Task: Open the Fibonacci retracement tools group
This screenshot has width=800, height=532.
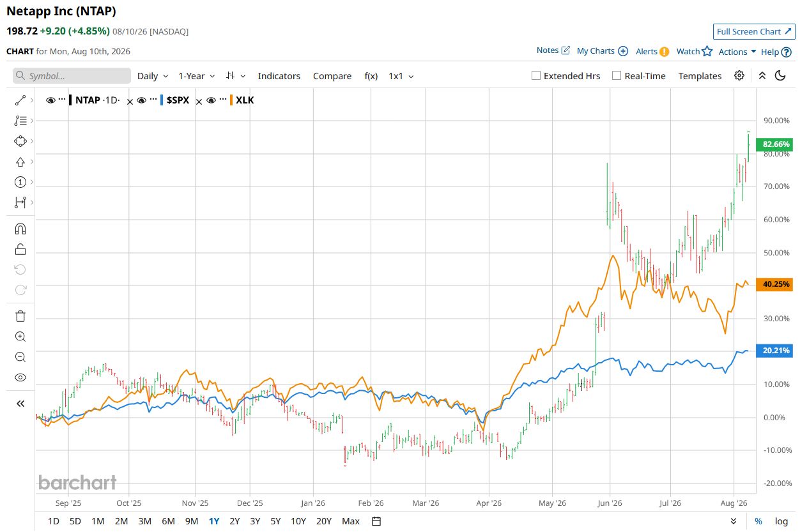Action: 20,120
